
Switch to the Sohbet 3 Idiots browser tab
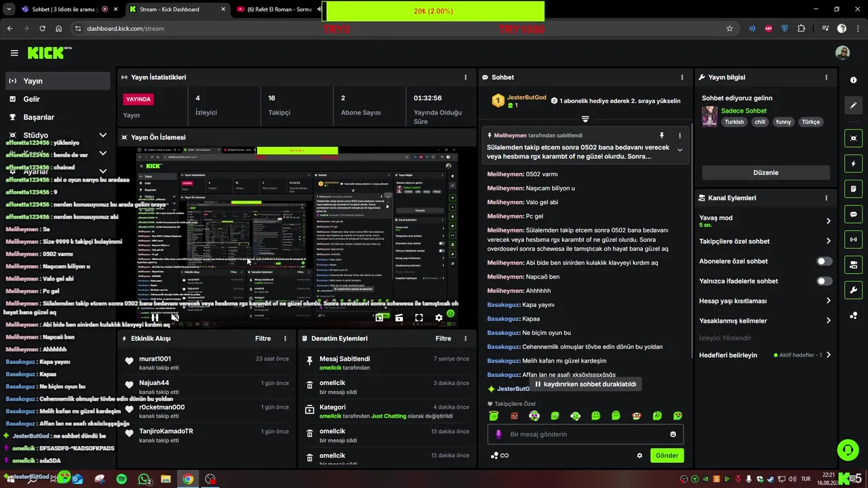pos(68,9)
